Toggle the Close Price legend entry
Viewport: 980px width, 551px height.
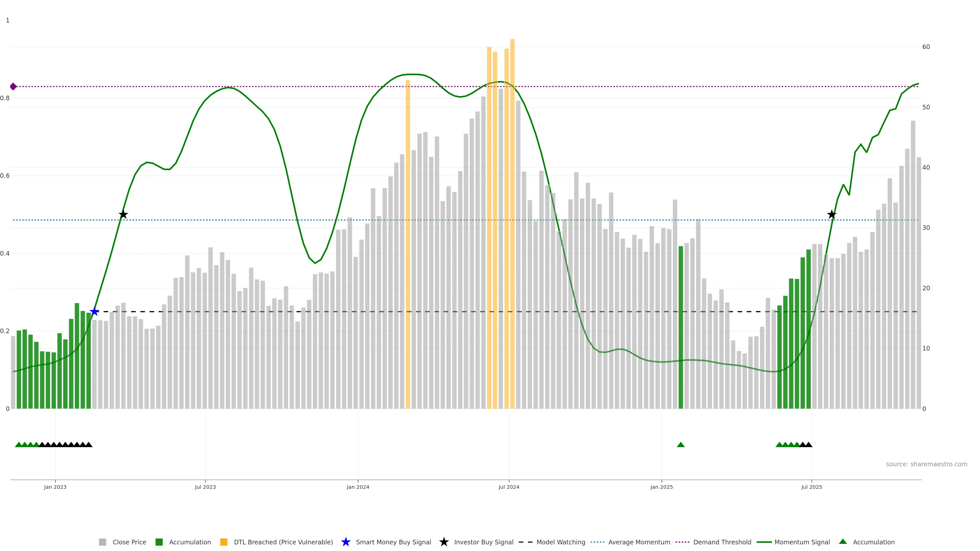[129, 542]
